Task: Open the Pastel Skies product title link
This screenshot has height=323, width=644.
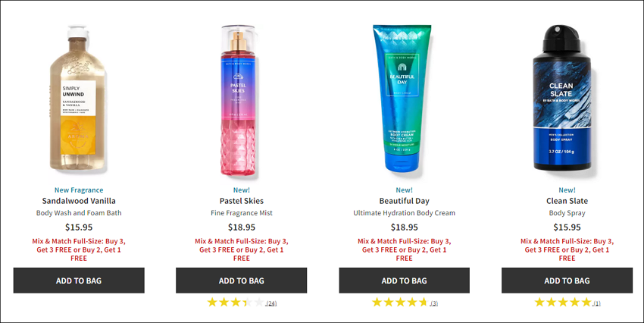Action: point(242,201)
